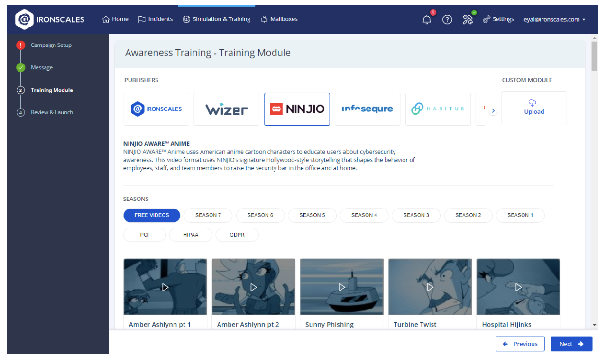Select the GDPR filter pill
The width and height of the screenshot is (606, 364).
point(237,235)
